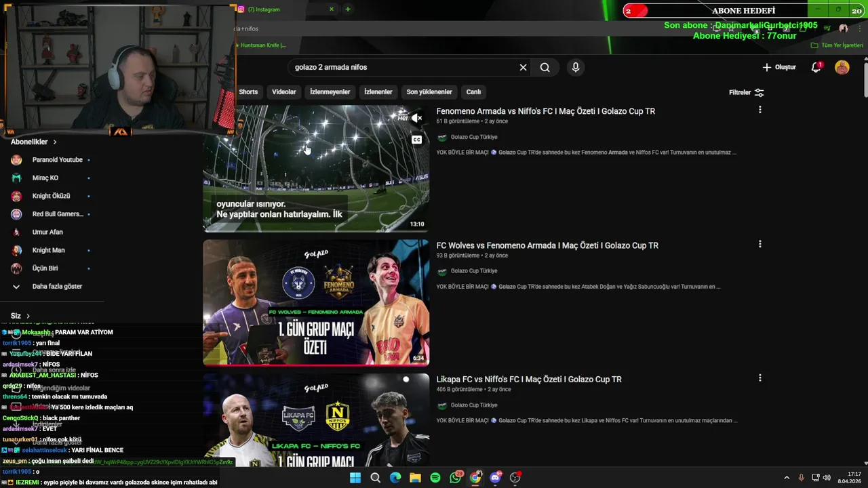Open the YouTube account avatar menu
The image size is (868, 488).
842,67
